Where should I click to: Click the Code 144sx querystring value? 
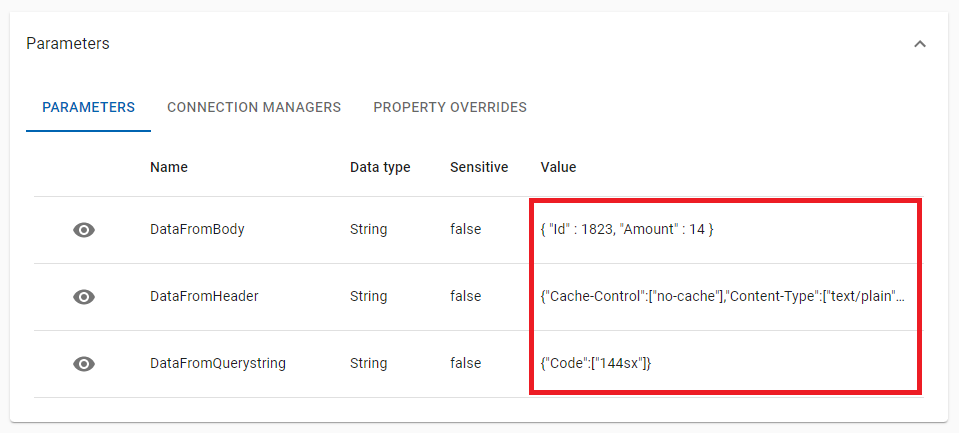[596, 364]
